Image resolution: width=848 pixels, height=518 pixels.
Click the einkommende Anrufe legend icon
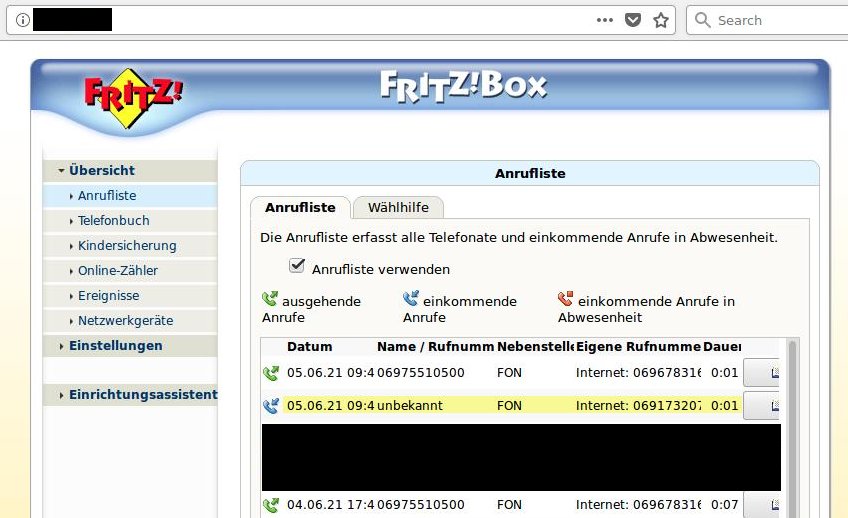pos(410,298)
